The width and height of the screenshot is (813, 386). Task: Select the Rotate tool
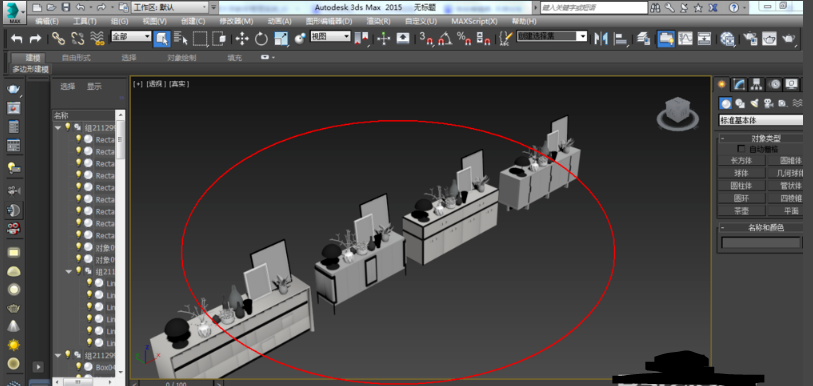(x=261, y=38)
